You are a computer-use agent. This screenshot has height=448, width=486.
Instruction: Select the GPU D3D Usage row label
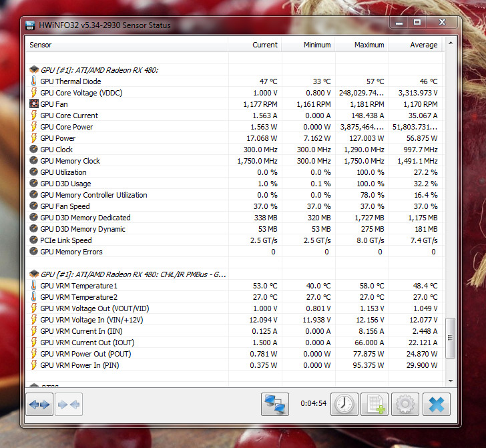65,184
